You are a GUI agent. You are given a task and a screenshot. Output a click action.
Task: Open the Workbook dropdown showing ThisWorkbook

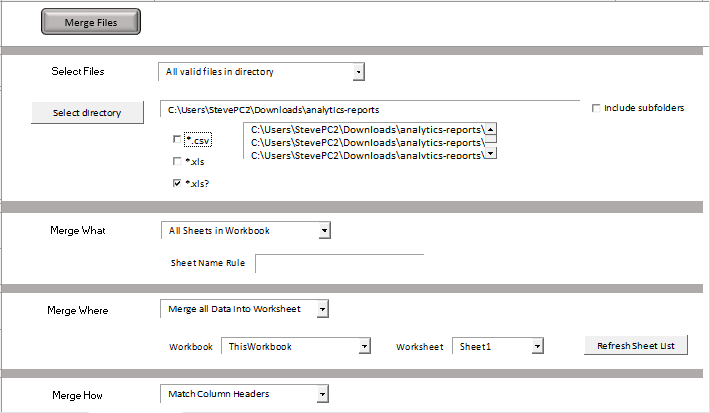tap(365, 346)
